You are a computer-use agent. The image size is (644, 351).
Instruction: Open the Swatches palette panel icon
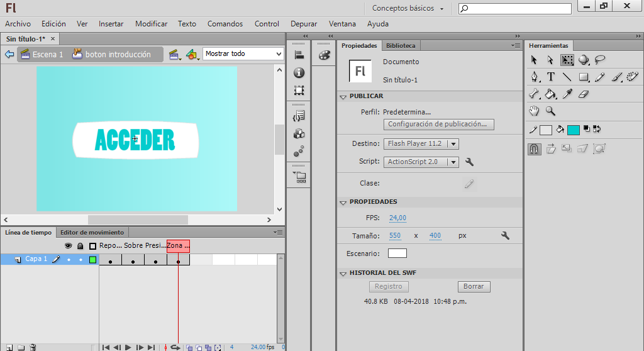pos(325,55)
